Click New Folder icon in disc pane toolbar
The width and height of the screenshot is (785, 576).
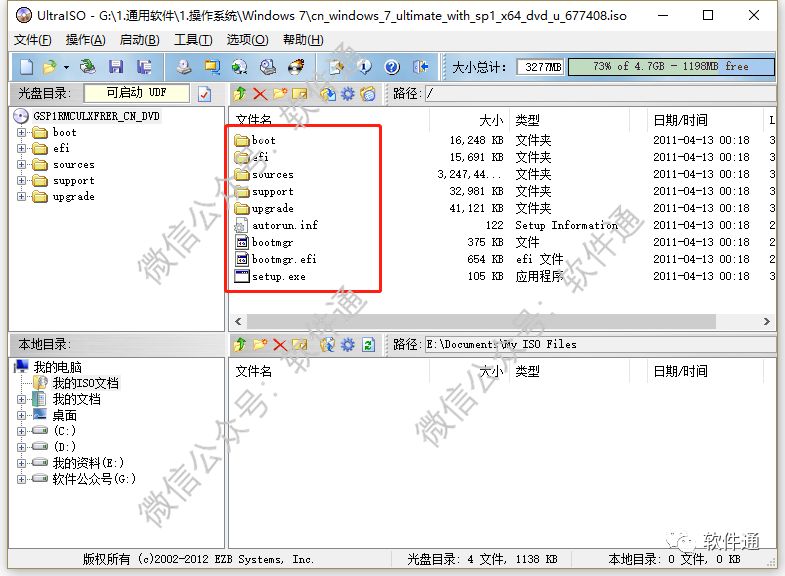(280, 94)
